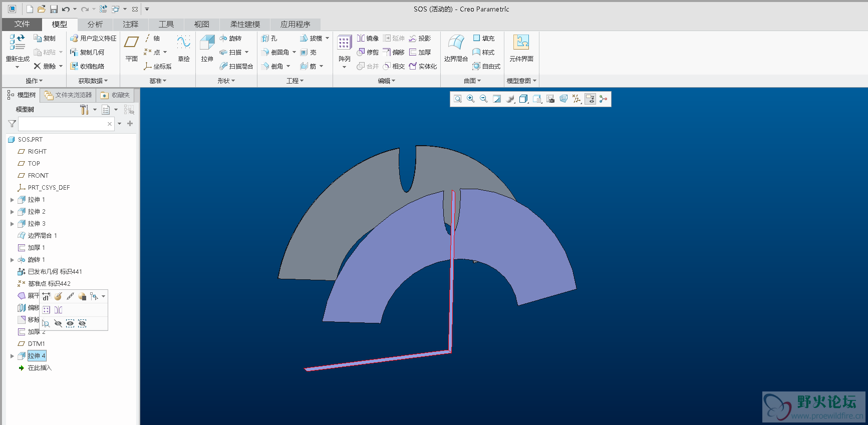The width and height of the screenshot is (868, 425).
Task: Click the Mirror (镜像) tool
Action: coord(368,38)
